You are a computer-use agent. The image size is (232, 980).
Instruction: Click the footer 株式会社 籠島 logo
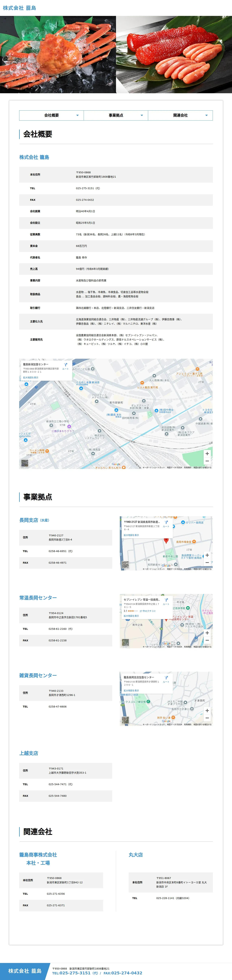click(25, 971)
